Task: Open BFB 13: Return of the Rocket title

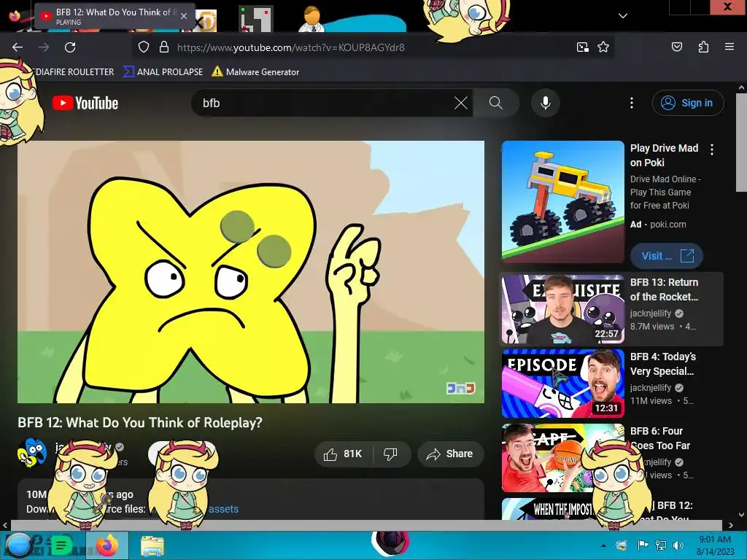Action: pyautogui.click(x=664, y=289)
